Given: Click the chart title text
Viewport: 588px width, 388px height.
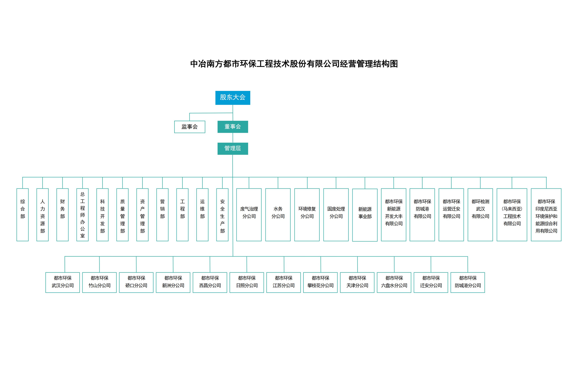Looking at the screenshot, I should click(x=294, y=64).
